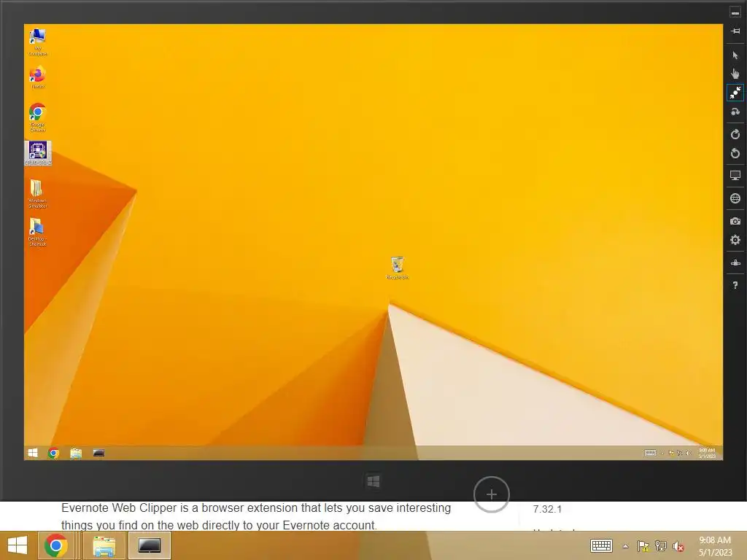Click the active Simulator button on host taskbar

149,545
